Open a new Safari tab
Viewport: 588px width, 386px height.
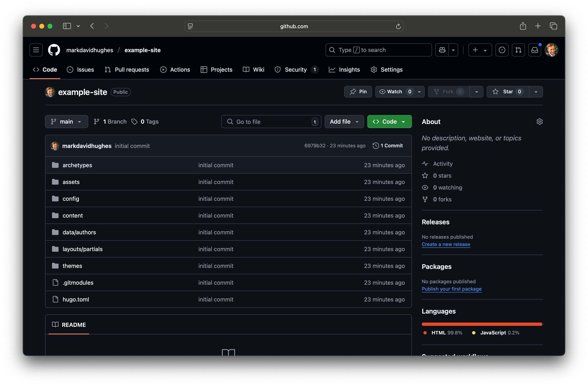tap(538, 26)
